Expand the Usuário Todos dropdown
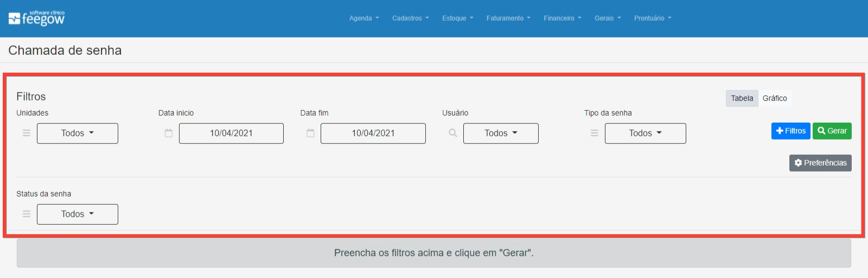Screen dimensions: 868x278 pyautogui.click(x=501, y=133)
